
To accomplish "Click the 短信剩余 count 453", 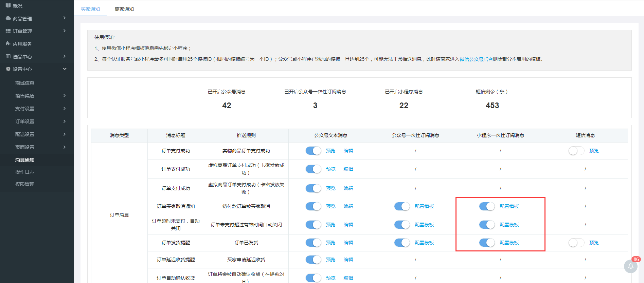I will tap(492, 106).
